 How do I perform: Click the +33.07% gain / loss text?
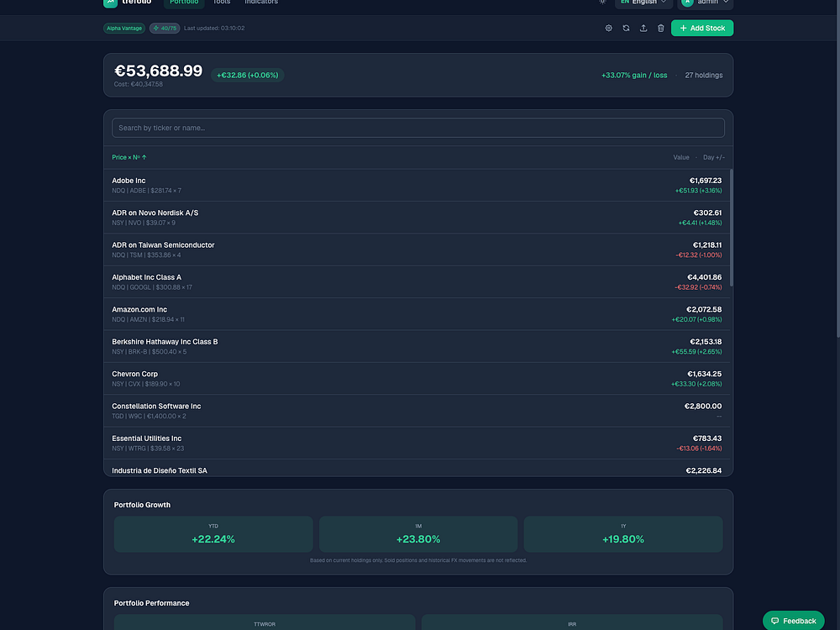point(634,75)
